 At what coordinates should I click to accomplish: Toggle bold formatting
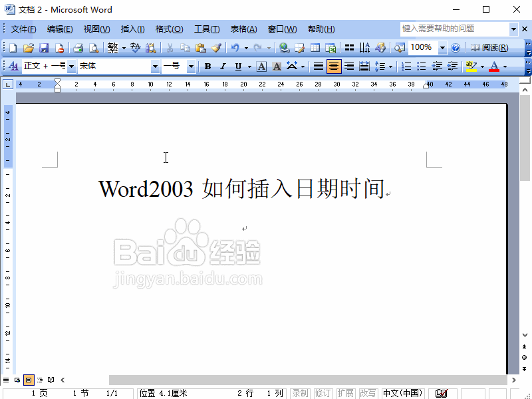coord(207,66)
